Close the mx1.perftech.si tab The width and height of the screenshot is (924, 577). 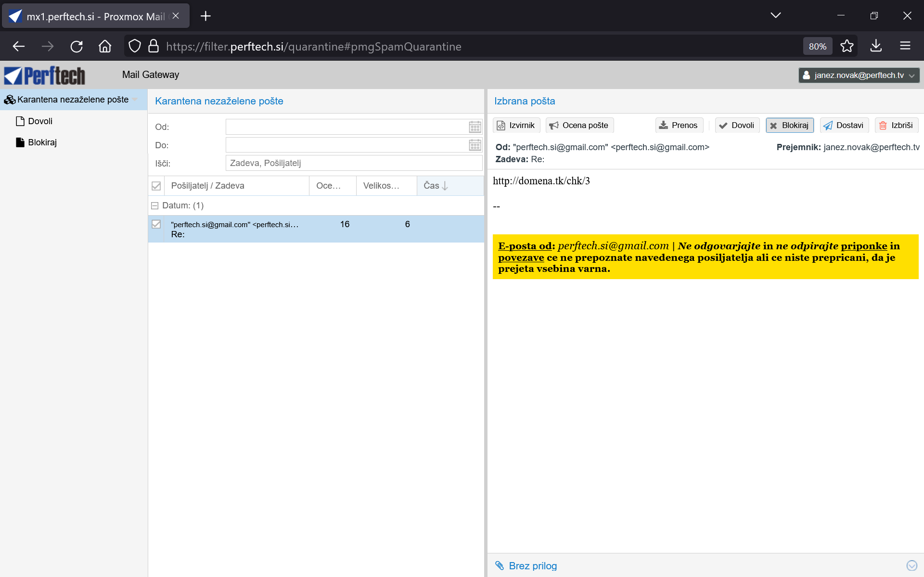[176, 16]
